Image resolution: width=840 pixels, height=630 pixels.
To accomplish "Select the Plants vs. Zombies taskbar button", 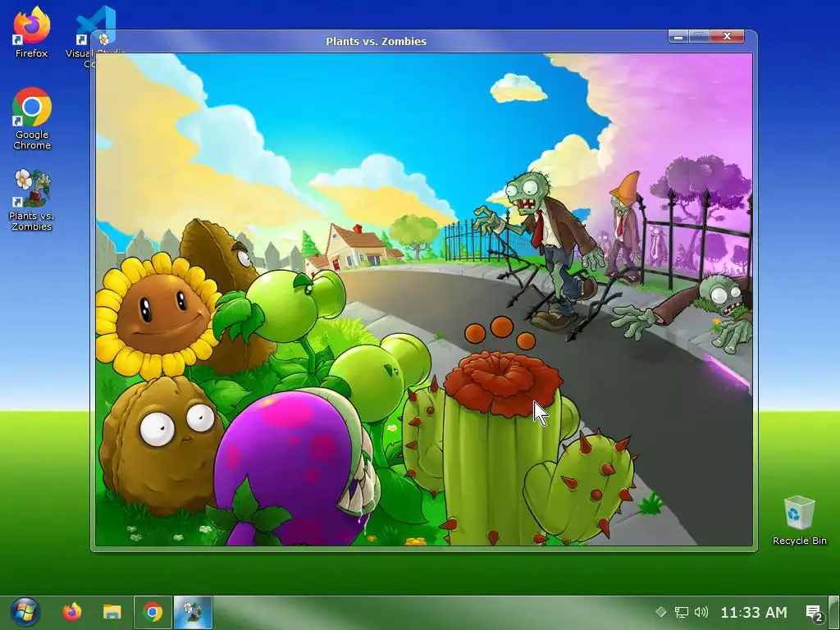I will tap(193, 612).
